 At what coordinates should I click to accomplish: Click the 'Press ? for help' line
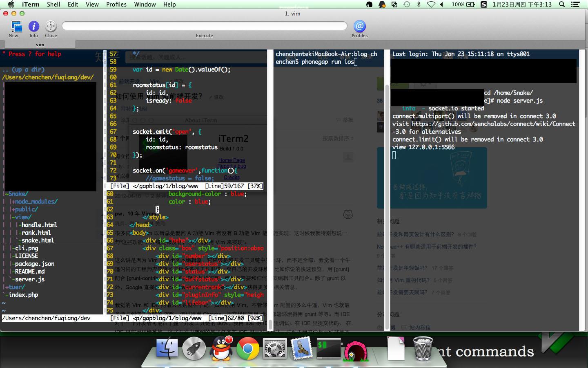(x=31, y=54)
